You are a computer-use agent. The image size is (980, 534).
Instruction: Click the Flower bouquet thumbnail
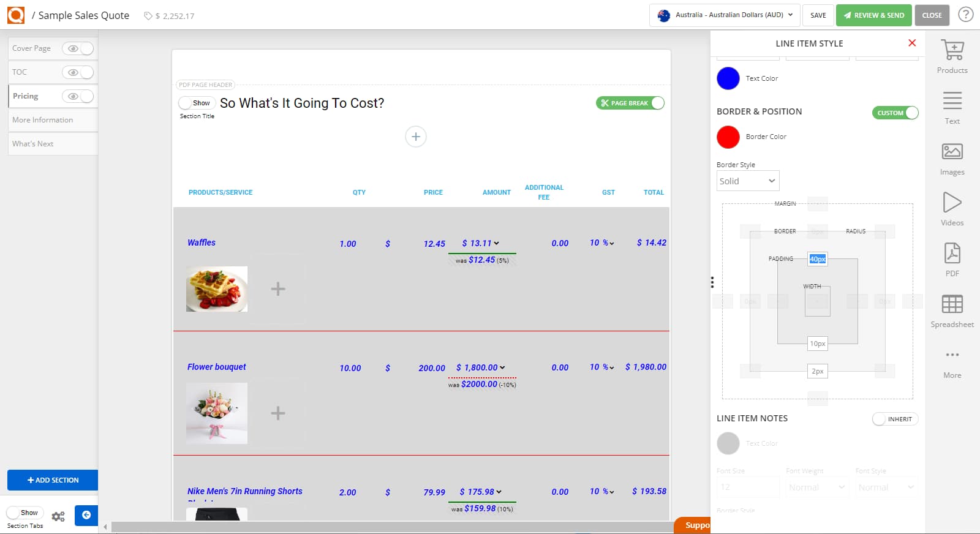point(217,413)
